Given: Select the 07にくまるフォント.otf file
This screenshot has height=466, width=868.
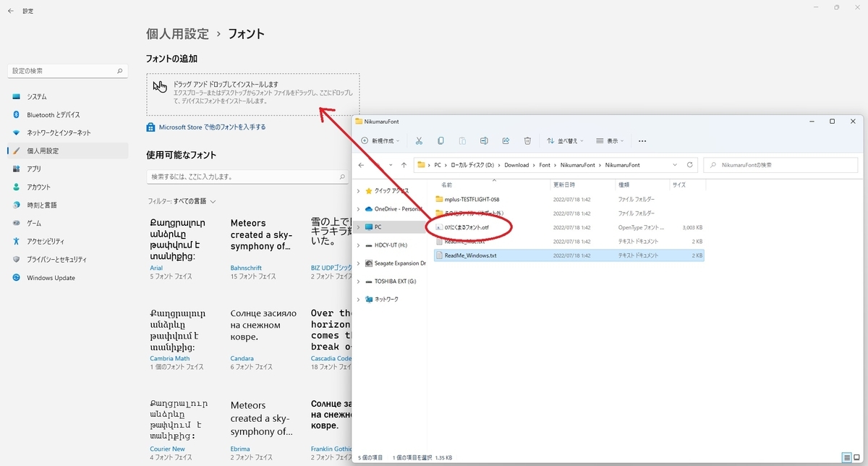Looking at the screenshot, I should pyautogui.click(x=467, y=227).
